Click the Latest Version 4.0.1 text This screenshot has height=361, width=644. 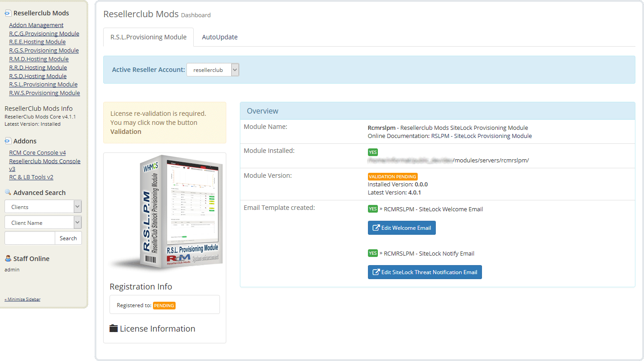(x=395, y=192)
